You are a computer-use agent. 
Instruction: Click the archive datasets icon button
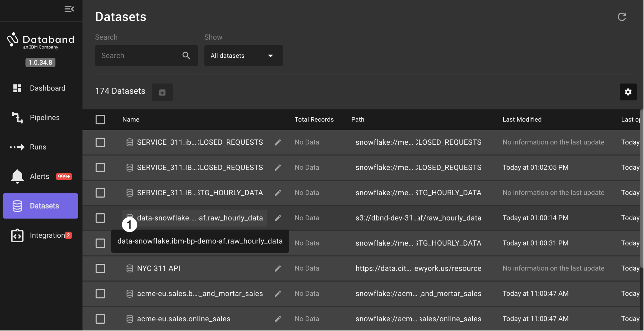162,92
